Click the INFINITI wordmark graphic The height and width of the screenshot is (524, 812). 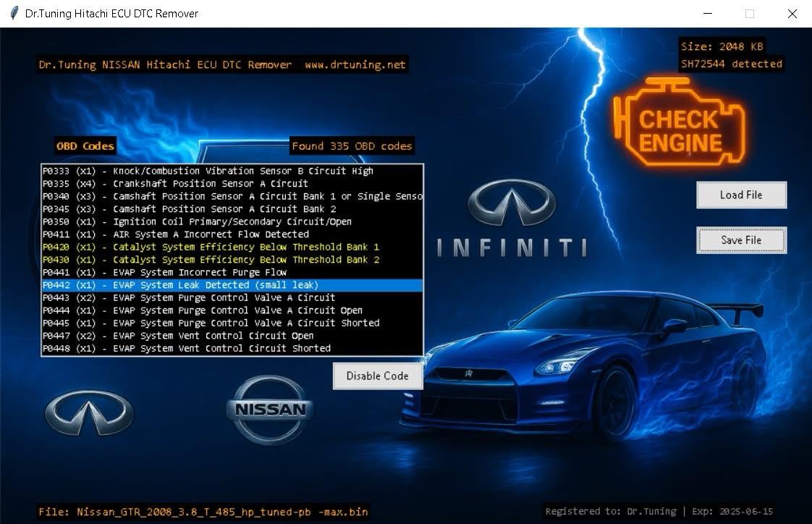coord(512,247)
